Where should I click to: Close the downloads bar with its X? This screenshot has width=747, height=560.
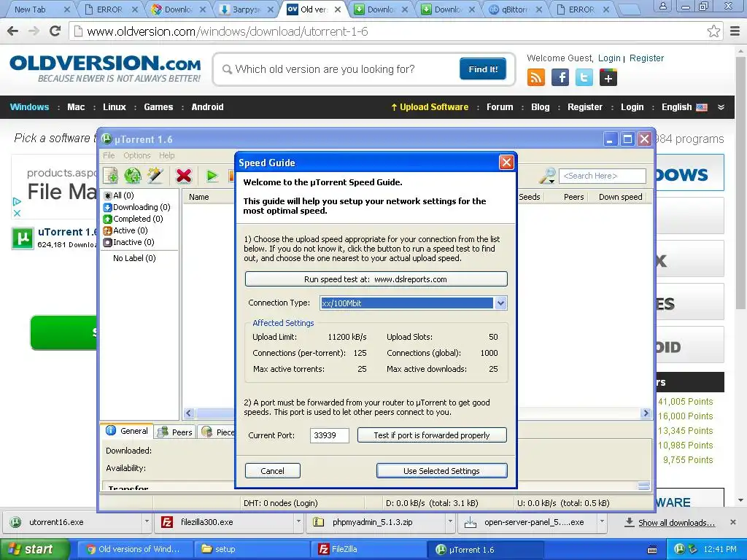point(733,522)
